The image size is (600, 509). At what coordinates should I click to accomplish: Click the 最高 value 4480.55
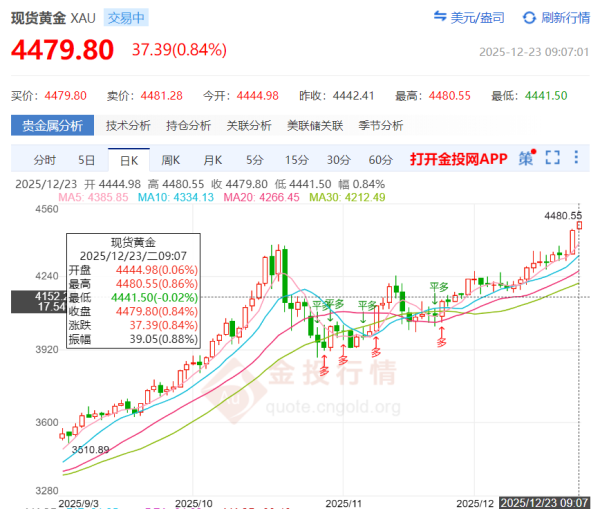click(x=450, y=96)
